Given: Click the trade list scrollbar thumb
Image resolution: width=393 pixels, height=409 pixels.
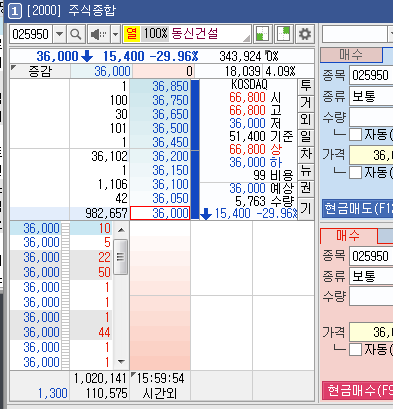Looking at the screenshot, I should (x=120, y=257).
